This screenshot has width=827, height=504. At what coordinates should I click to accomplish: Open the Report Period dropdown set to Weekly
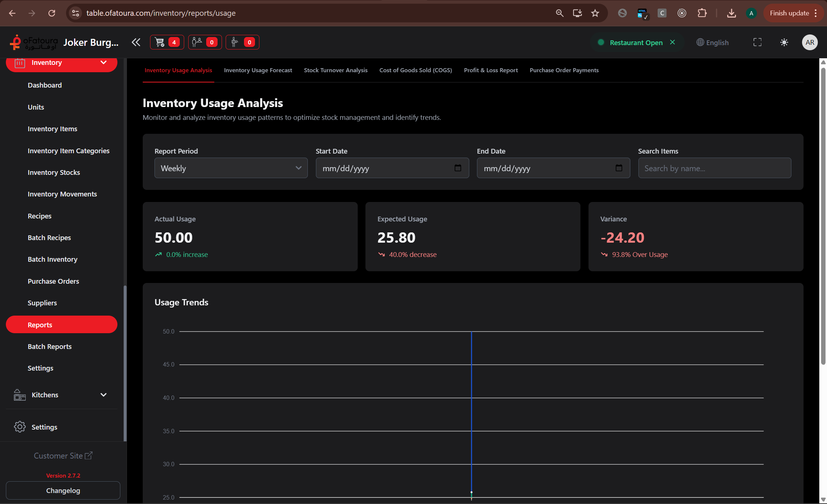coord(231,168)
